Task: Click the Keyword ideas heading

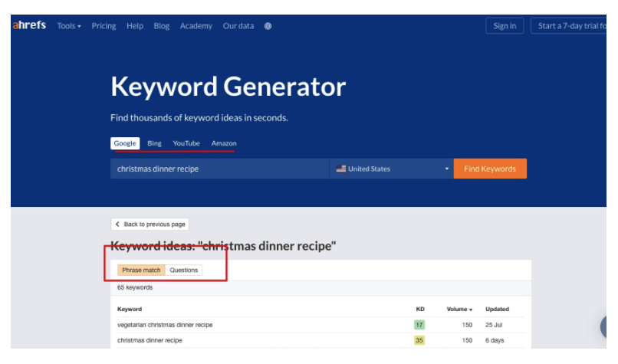Action: tap(223, 246)
